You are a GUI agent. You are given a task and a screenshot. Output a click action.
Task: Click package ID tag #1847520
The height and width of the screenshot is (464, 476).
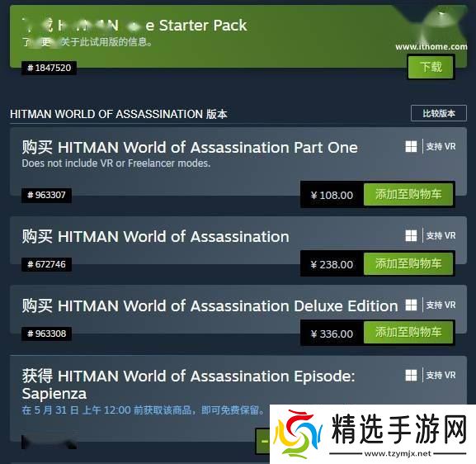[x=49, y=68]
